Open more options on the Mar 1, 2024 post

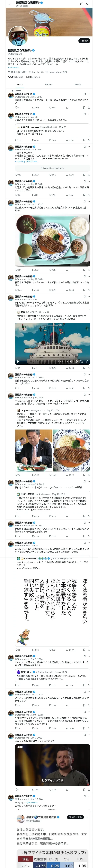89,147
